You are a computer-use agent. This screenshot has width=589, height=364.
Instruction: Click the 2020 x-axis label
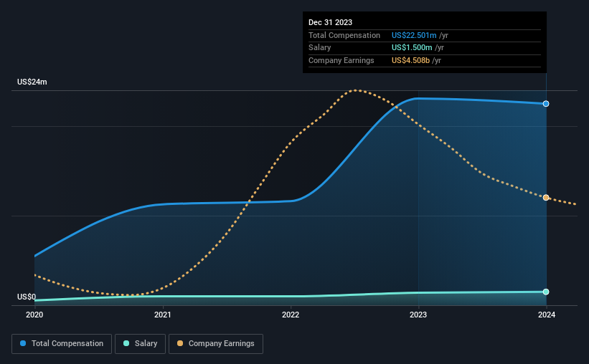[34, 315]
